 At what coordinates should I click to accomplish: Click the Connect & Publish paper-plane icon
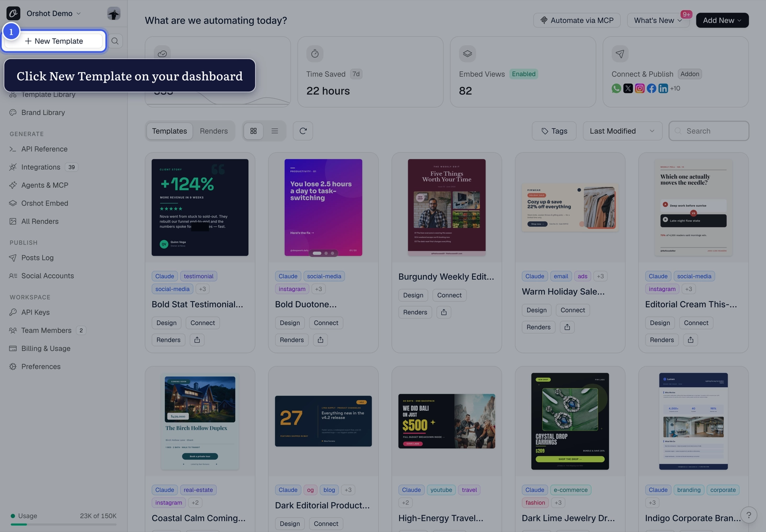tap(620, 54)
